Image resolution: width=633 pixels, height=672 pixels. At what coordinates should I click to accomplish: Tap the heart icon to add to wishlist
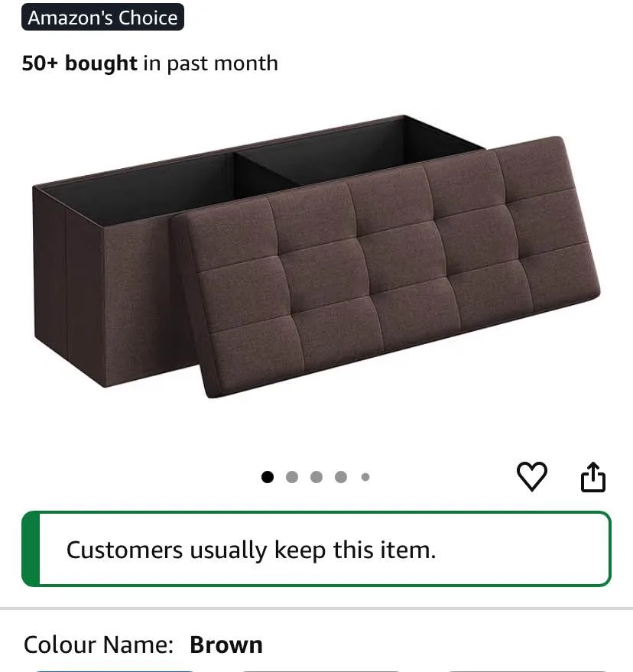pos(533,476)
